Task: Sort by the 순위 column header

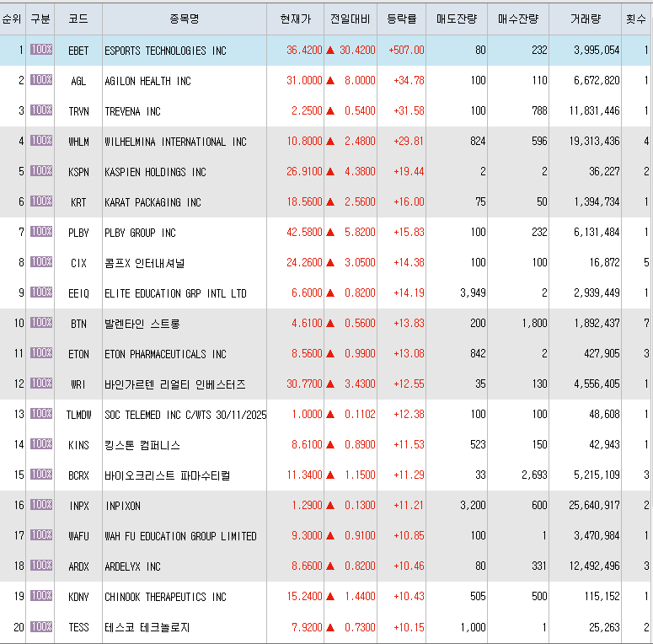Action: [12, 19]
